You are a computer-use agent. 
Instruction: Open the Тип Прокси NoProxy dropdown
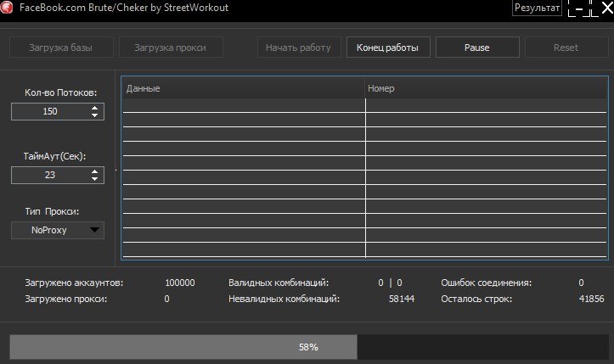58,230
